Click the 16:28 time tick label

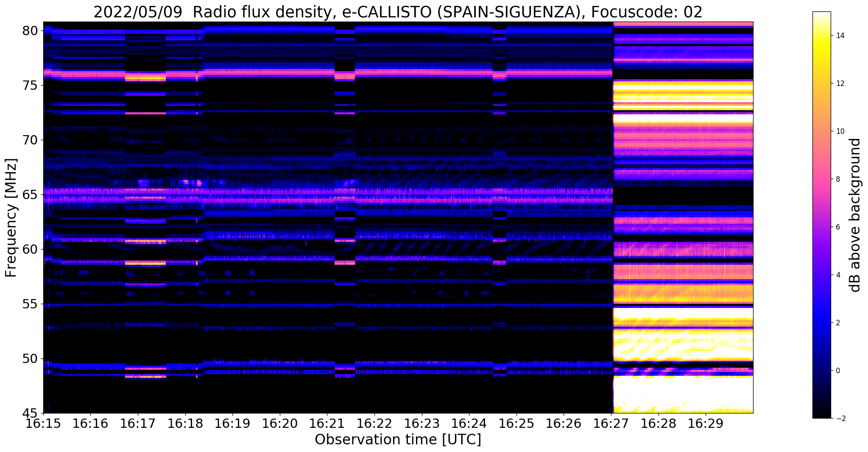point(659,424)
